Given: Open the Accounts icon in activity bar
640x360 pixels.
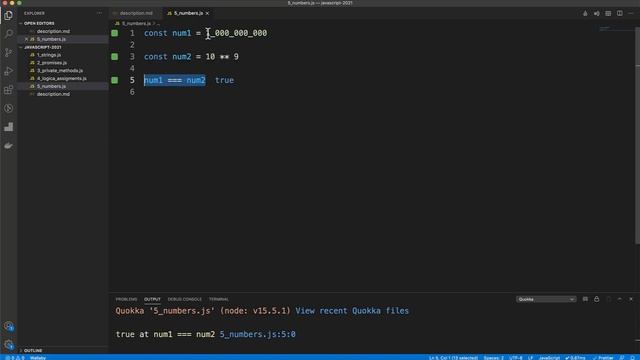Looking at the screenshot, I should point(9,326).
